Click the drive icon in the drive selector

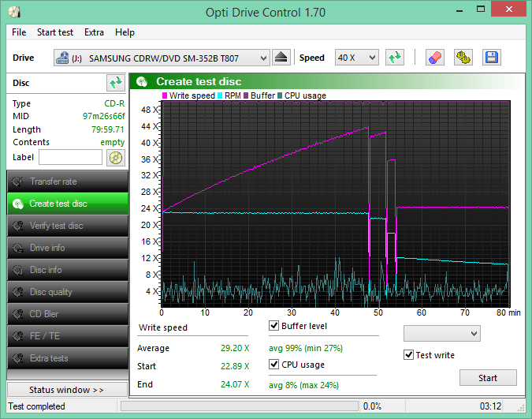62,58
